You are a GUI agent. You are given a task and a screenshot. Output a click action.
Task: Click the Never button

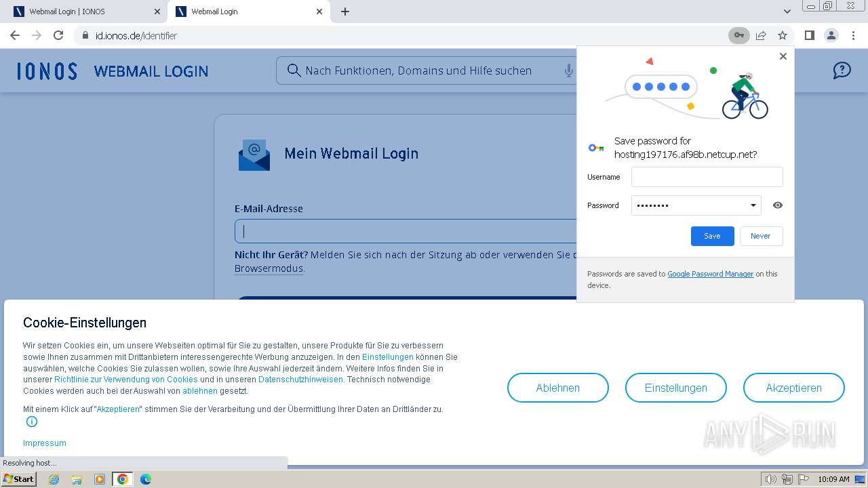pyautogui.click(x=761, y=236)
